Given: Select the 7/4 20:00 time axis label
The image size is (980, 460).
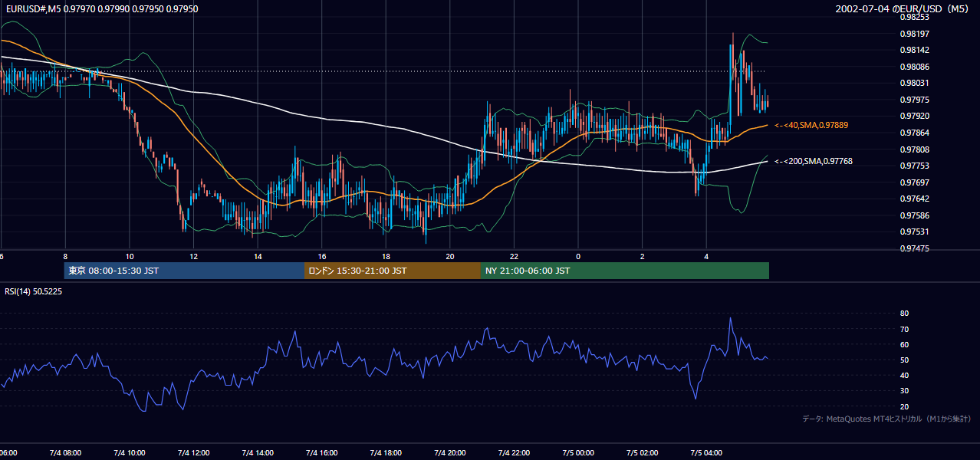Looking at the screenshot, I should point(450,453).
